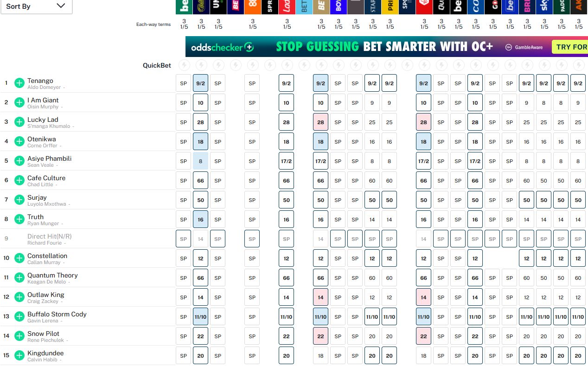
Task: Pick Buffalo Storm Cody 11/10 under Coral
Action: 475,317
